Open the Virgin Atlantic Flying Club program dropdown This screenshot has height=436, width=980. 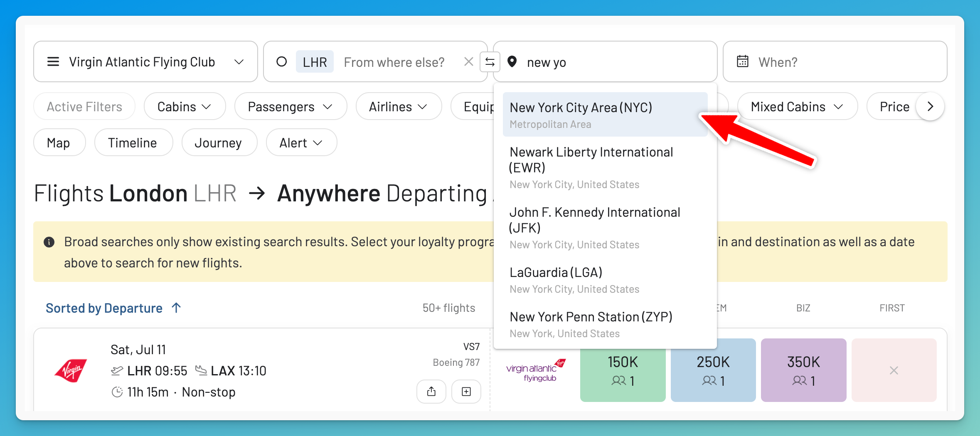[145, 61]
